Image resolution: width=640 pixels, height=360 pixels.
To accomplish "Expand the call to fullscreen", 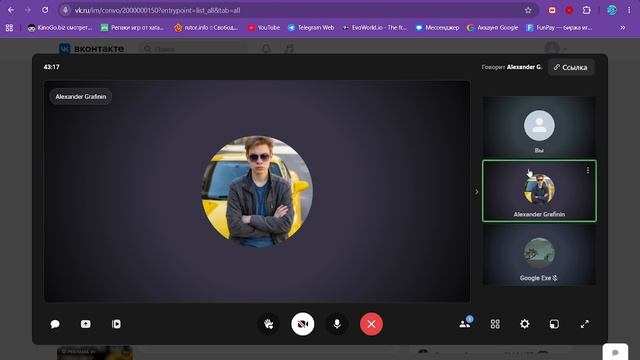I will pos(584,324).
